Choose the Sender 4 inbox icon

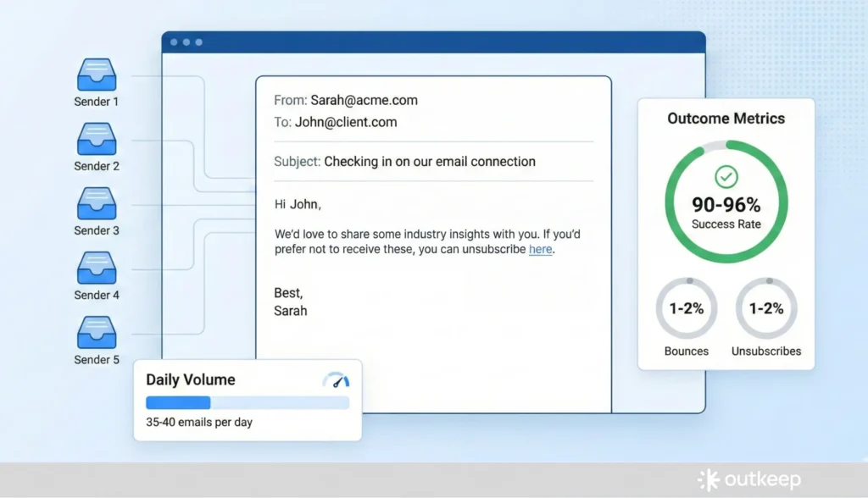[x=97, y=268]
